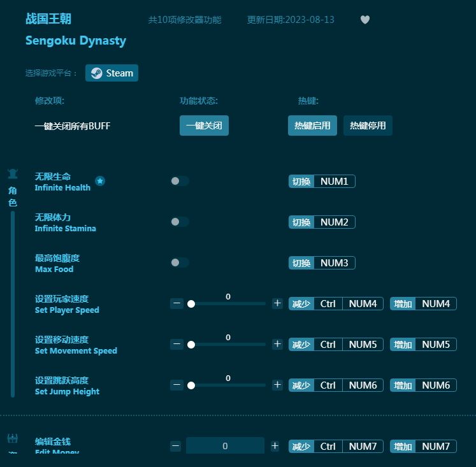The image size is (476, 467).
Task: Click the NUM1 hotkey for Infinite Health
Action: tap(335, 182)
